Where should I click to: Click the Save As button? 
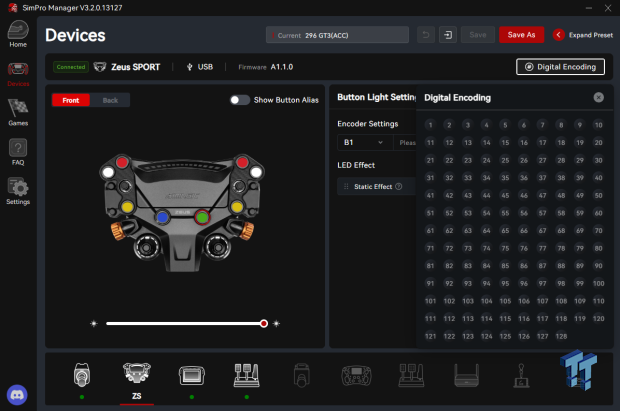tap(521, 35)
